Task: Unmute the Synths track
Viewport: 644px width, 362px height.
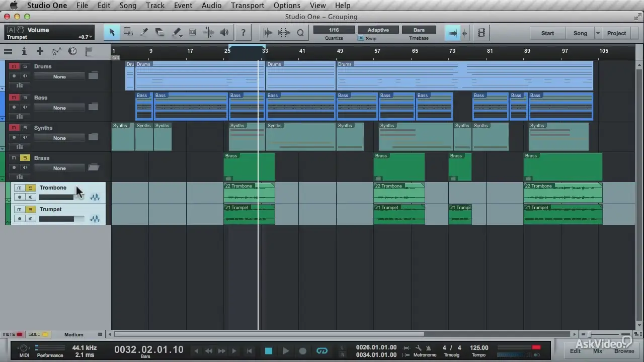Action: point(14,128)
